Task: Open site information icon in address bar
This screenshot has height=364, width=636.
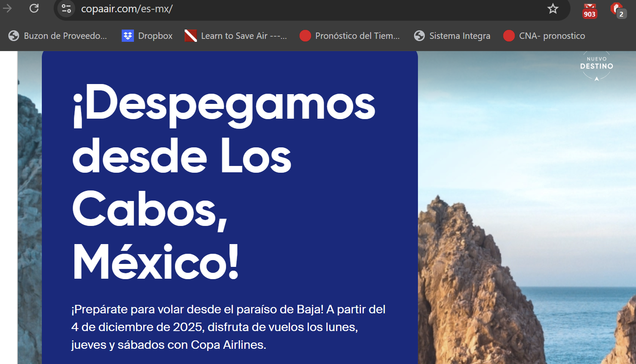Action: click(66, 8)
